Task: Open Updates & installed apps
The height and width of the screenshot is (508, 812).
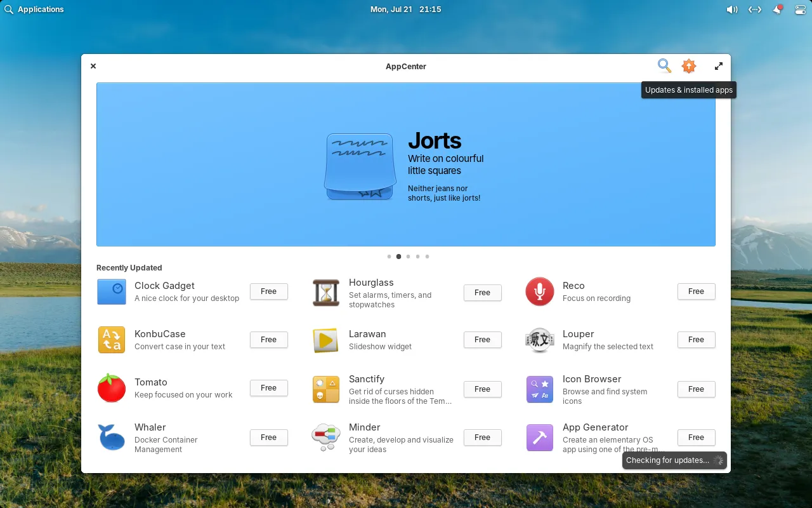Action: point(689,66)
